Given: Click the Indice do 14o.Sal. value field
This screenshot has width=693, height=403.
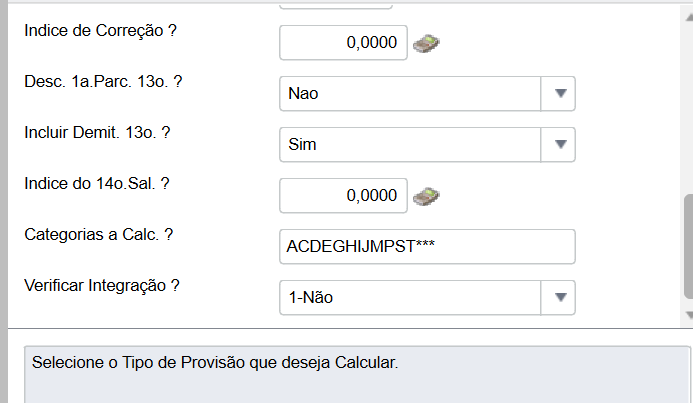Looking at the screenshot, I should [x=343, y=195].
